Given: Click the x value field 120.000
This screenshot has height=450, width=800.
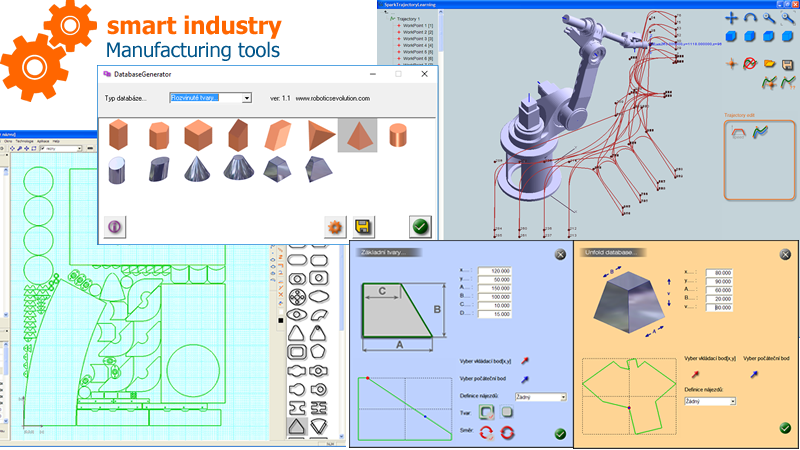Looking at the screenshot, I should click(494, 271).
